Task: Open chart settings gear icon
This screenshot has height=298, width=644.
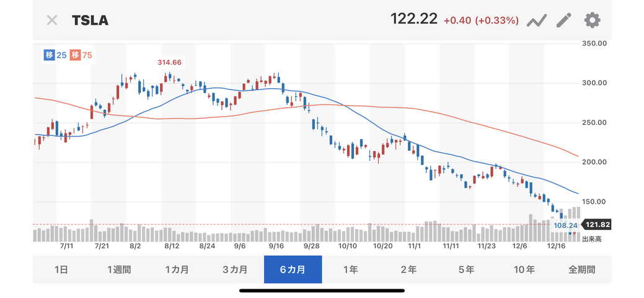Action: coord(592,20)
